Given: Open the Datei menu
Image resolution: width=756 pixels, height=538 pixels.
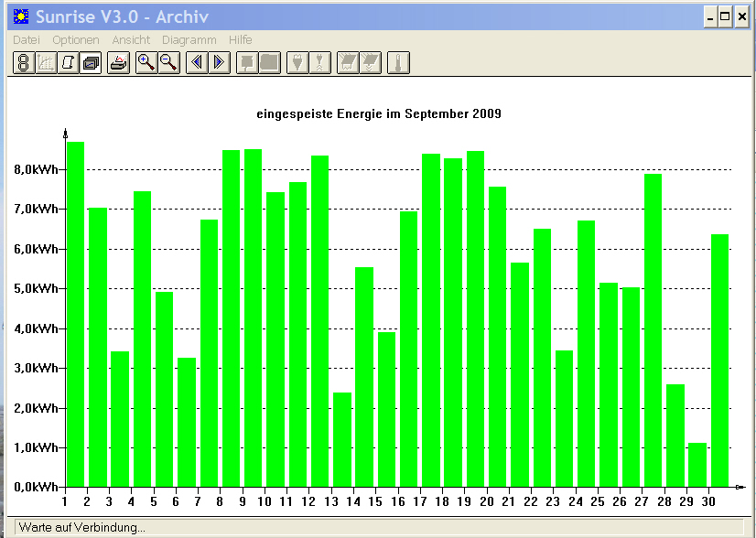Looking at the screenshot, I should pyautogui.click(x=27, y=40).
